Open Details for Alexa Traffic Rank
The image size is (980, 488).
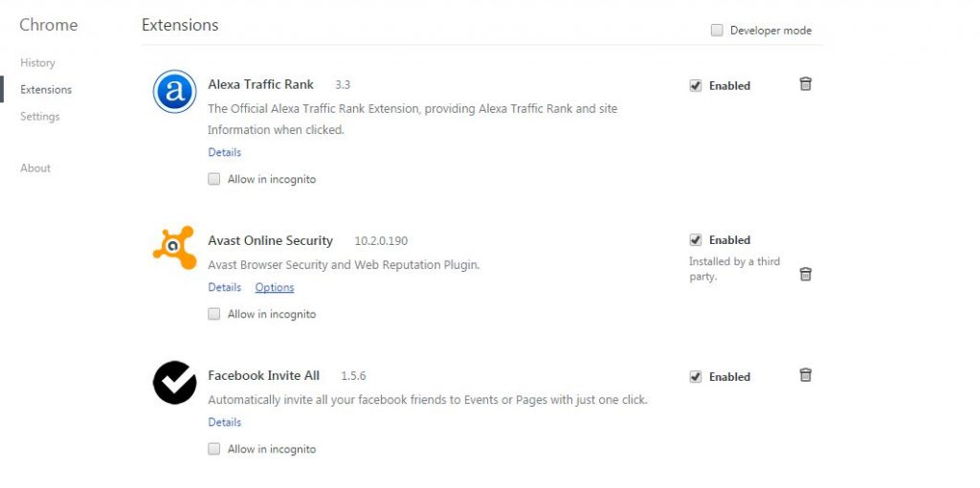tap(224, 152)
